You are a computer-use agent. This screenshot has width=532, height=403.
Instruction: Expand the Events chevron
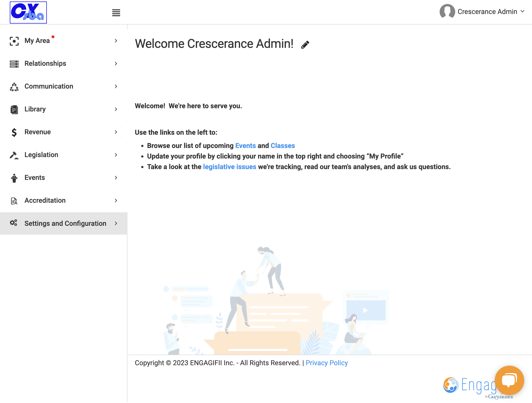pyautogui.click(x=116, y=178)
